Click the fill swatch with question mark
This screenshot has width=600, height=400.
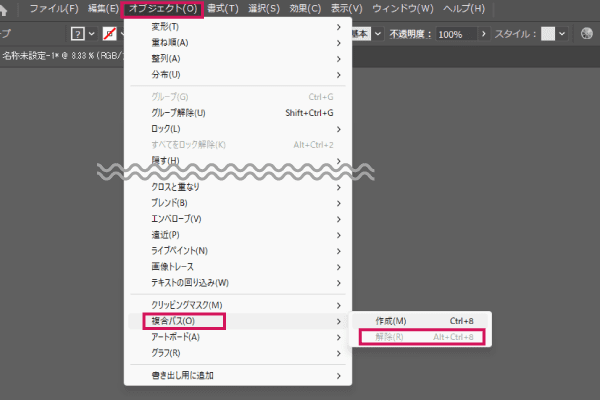point(77,34)
